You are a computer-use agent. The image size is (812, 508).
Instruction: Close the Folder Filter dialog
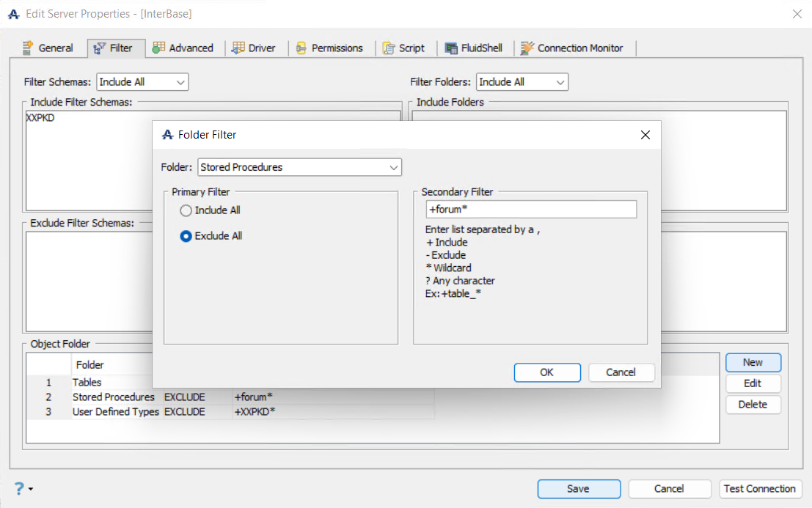click(645, 135)
